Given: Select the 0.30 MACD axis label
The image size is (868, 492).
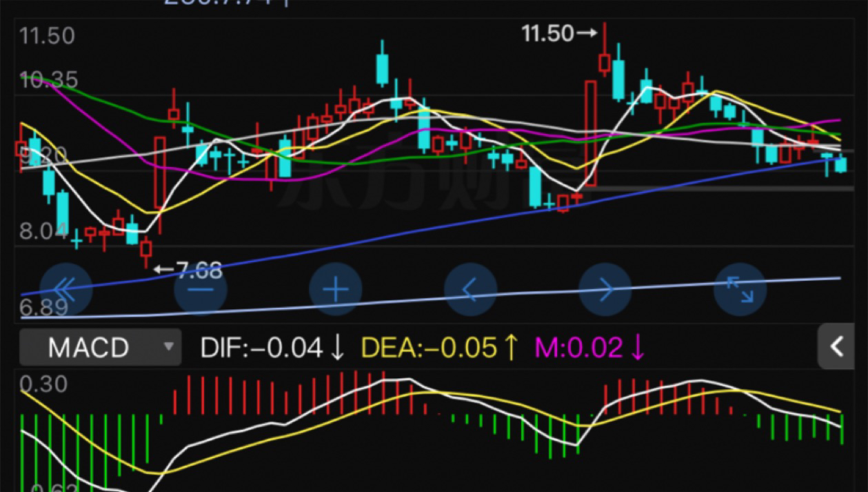Looking at the screenshot, I should (44, 384).
